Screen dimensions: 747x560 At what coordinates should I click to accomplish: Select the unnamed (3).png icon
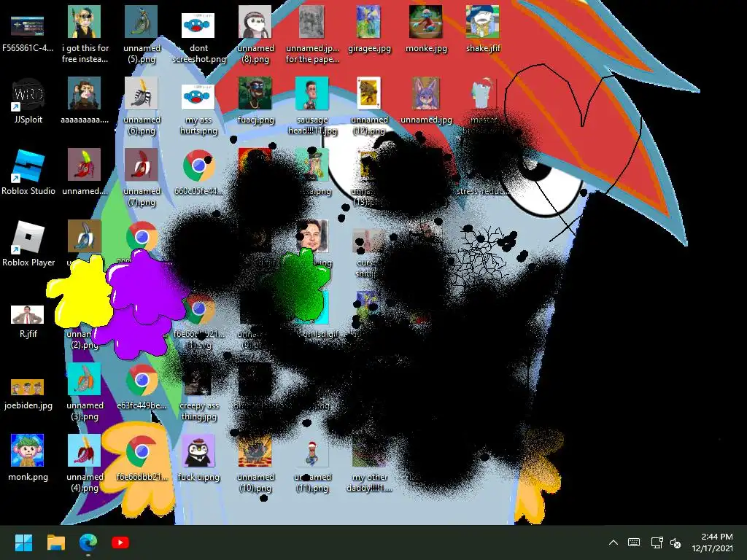tap(85, 392)
